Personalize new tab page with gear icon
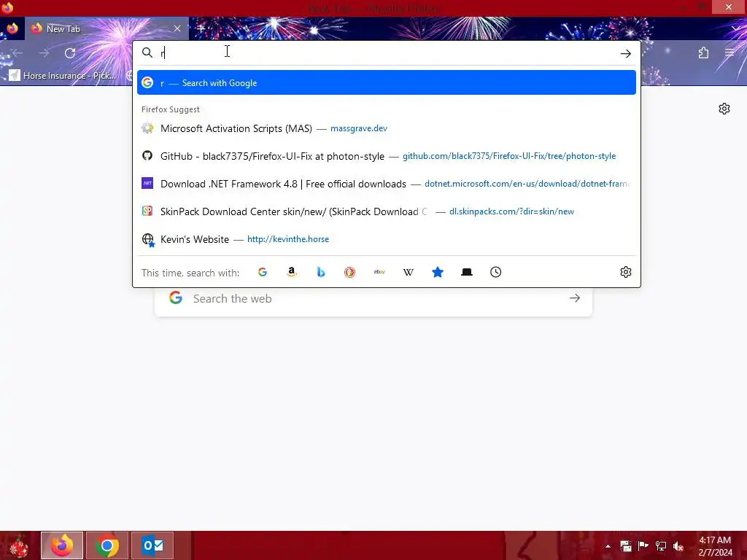The height and width of the screenshot is (560, 747). click(x=724, y=109)
